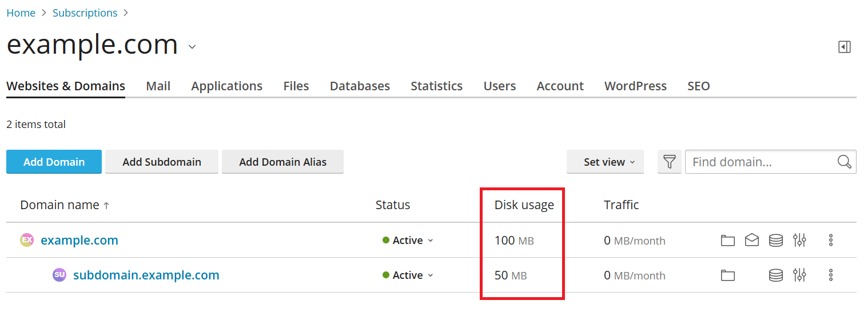Open kebab menu for subdomain.example.com row
Image resolution: width=868 pixels, height=312 pixels.
pos(831,275)
